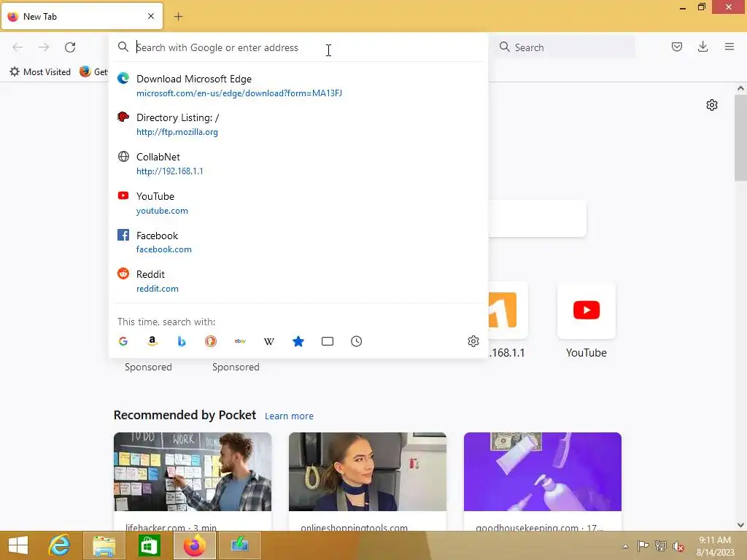Select the Facebook suggestion
The height and width of the screenshot is (560, 747).
click(298, 242)
